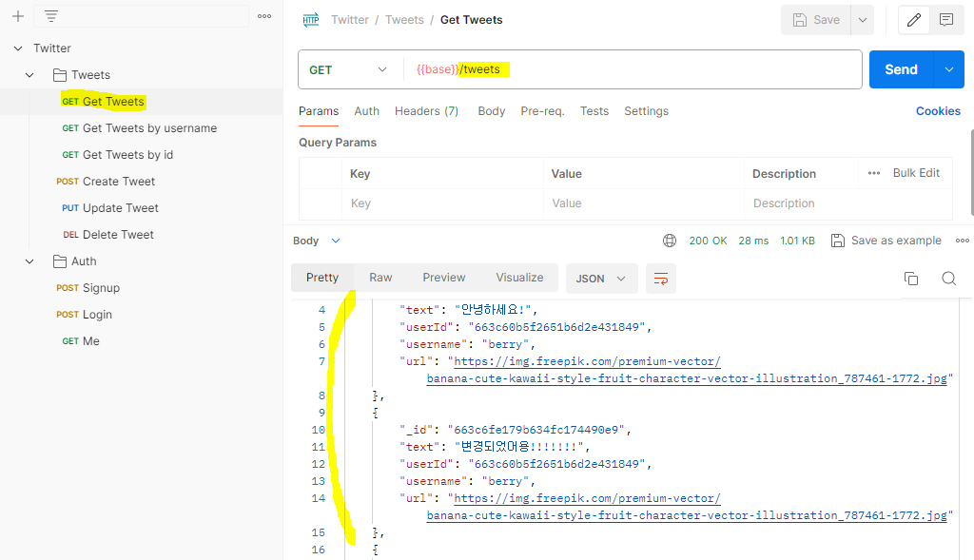974x560 pixels.
Task: Search response with magnifier icon
Action: pyautogui.click(x=948, y=279)
